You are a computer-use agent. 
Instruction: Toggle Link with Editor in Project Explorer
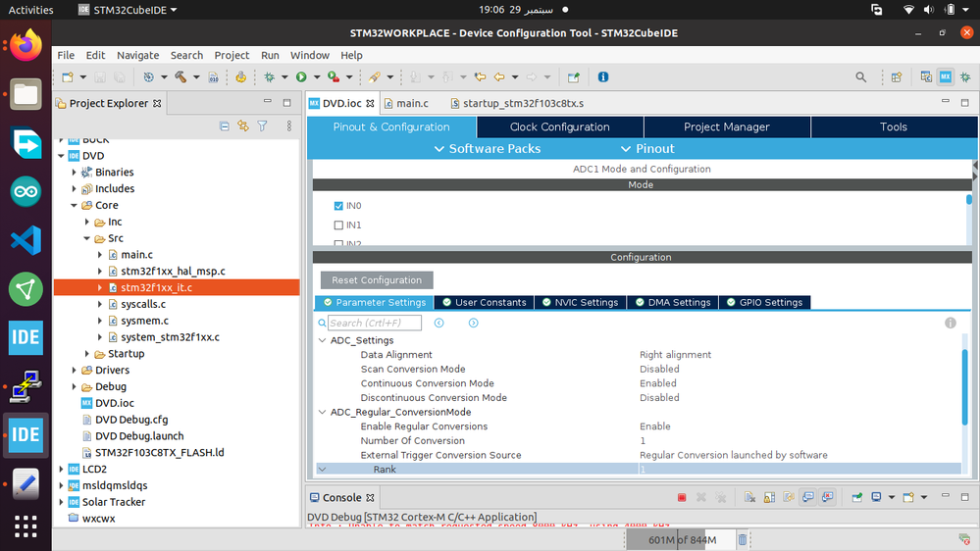click(243, 126)
